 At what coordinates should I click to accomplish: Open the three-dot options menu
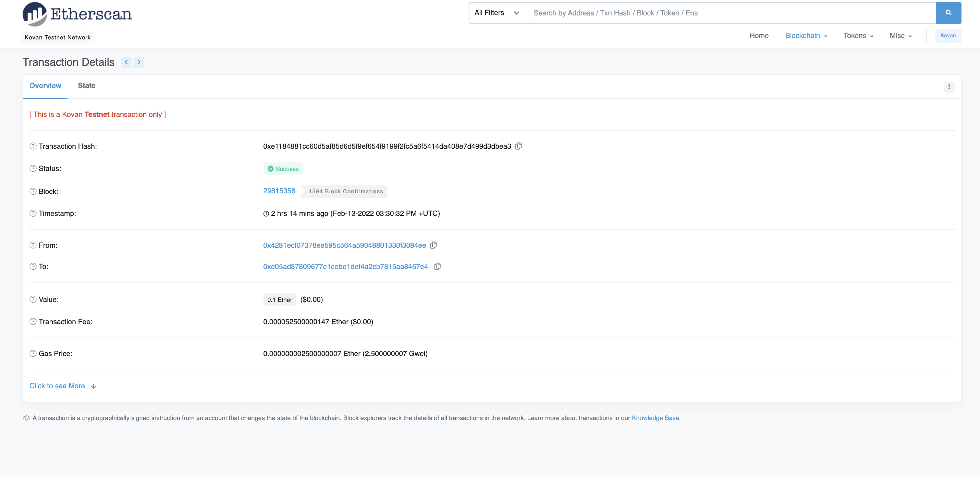coord(949,87)
